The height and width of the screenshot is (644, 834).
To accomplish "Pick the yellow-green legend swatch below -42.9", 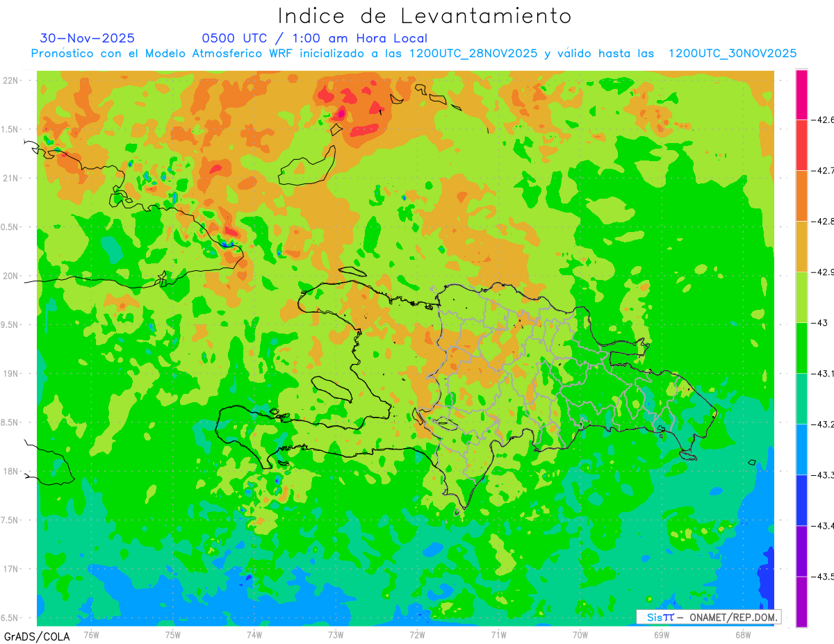I will tap(801, 297).
